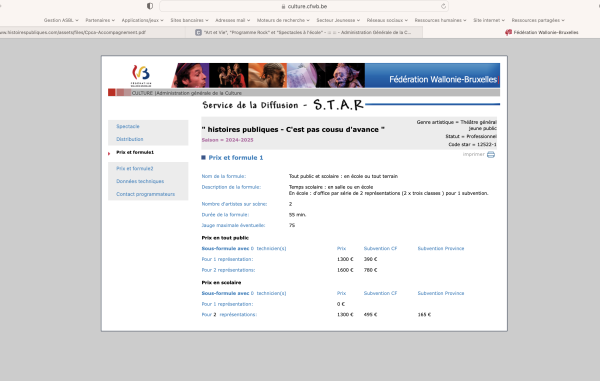Reload the page with the refresh icon
Screen dimensions: 600x381
pyautogui.click(x=443, y=6)
